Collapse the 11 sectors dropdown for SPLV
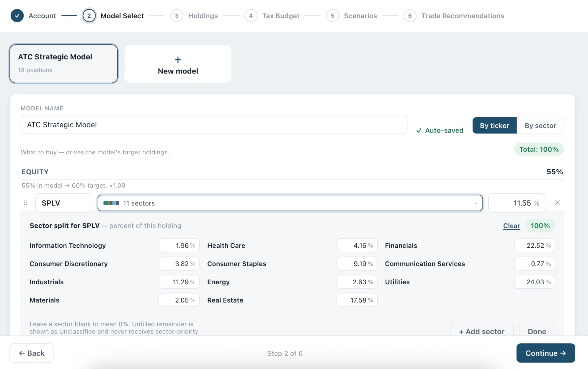 290,203
